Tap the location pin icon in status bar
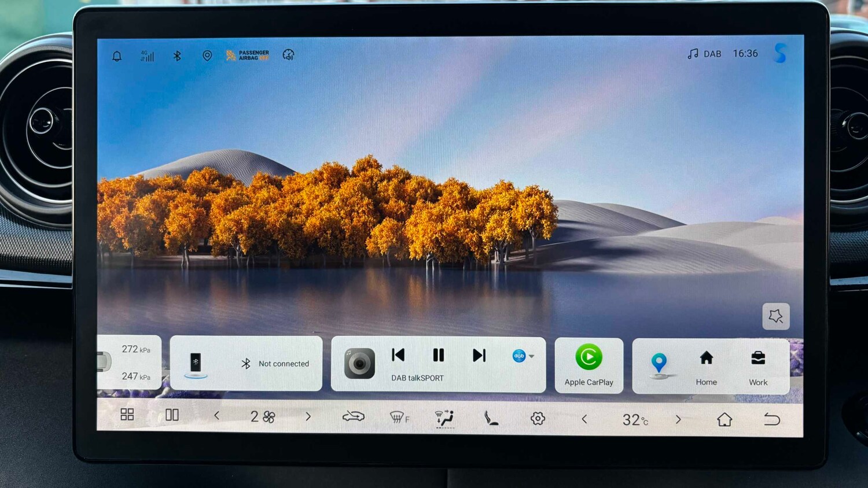 click(x=207, y=56)
